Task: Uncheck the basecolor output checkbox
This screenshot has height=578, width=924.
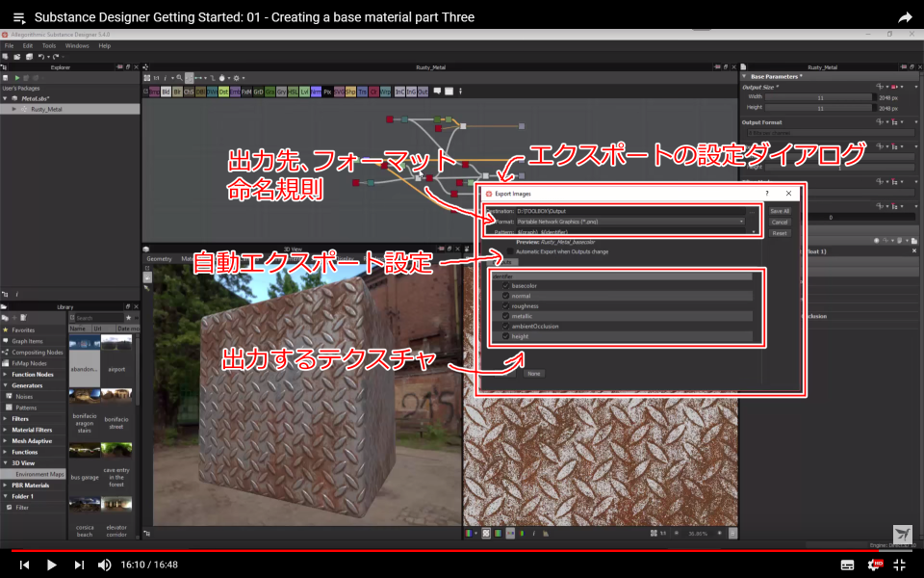Action: (x=505, y=285)
